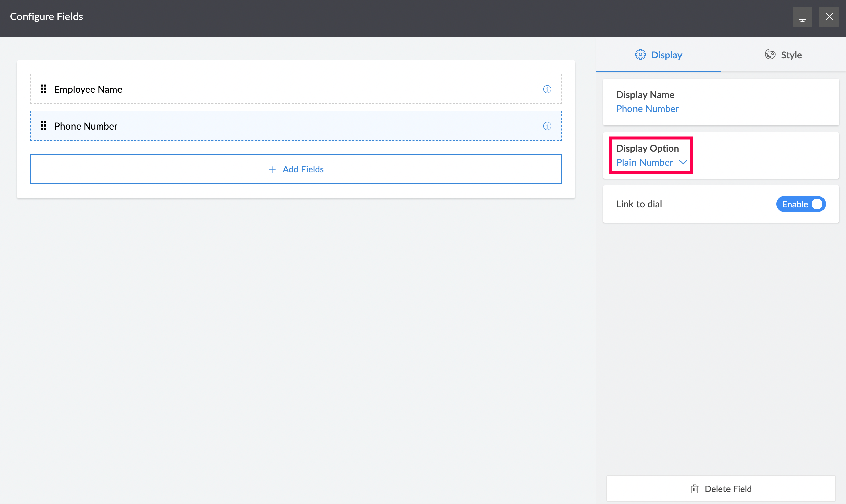Select the Employee Name field row
Screen dimensions: 846x504
coord(295,89)
